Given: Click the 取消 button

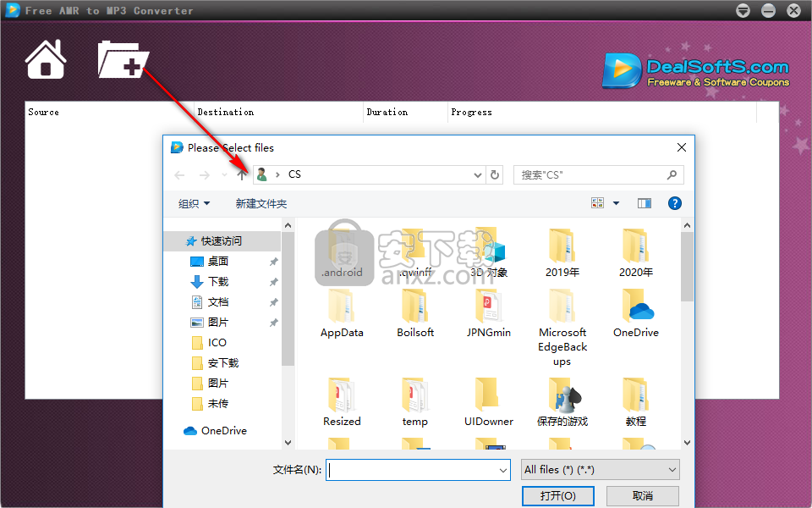Looking at the screenshot, I should point(642,495).
